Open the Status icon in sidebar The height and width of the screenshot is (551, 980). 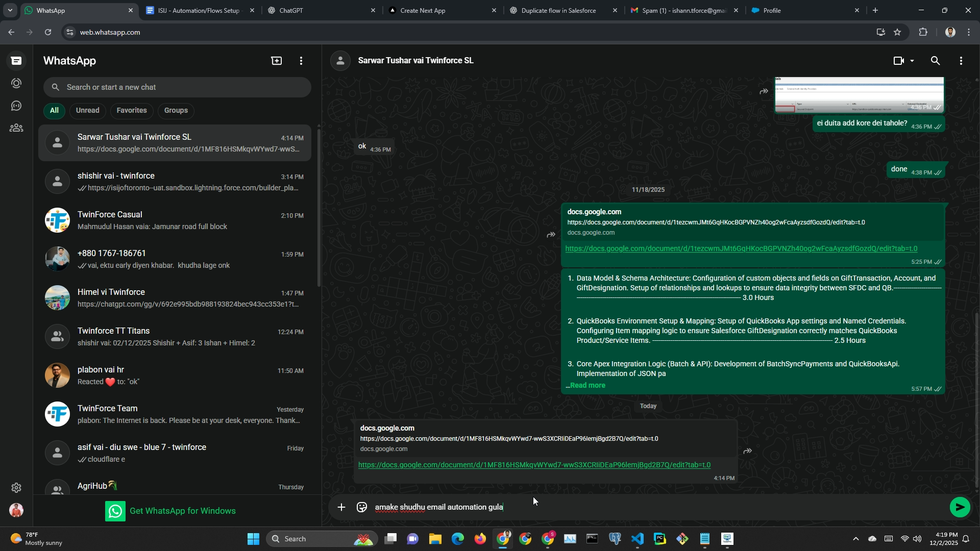pyautogui.click(x=16, y=83)
